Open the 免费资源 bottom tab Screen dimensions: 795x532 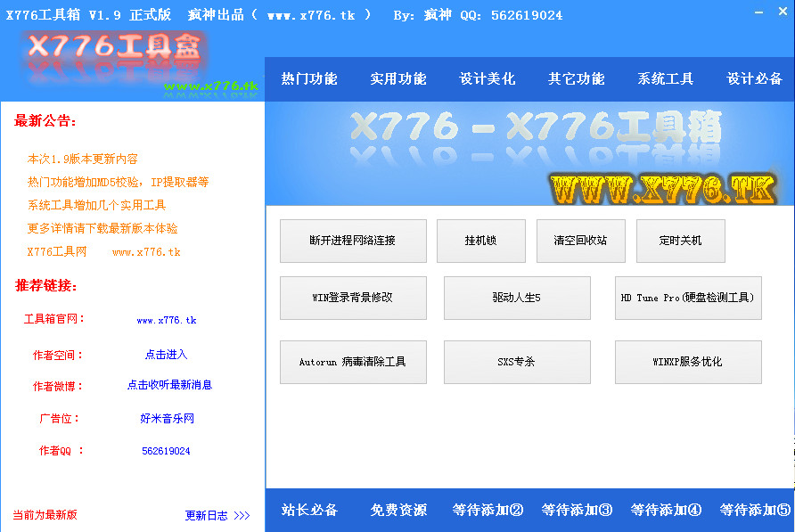click(x=398, y=510)
